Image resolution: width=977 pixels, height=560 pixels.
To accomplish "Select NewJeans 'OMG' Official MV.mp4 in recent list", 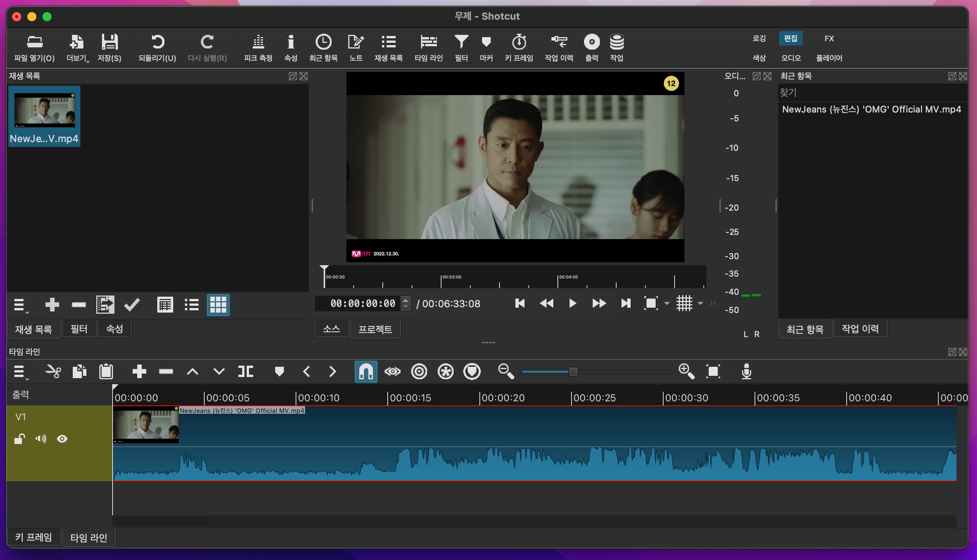I will pos(872,109).
